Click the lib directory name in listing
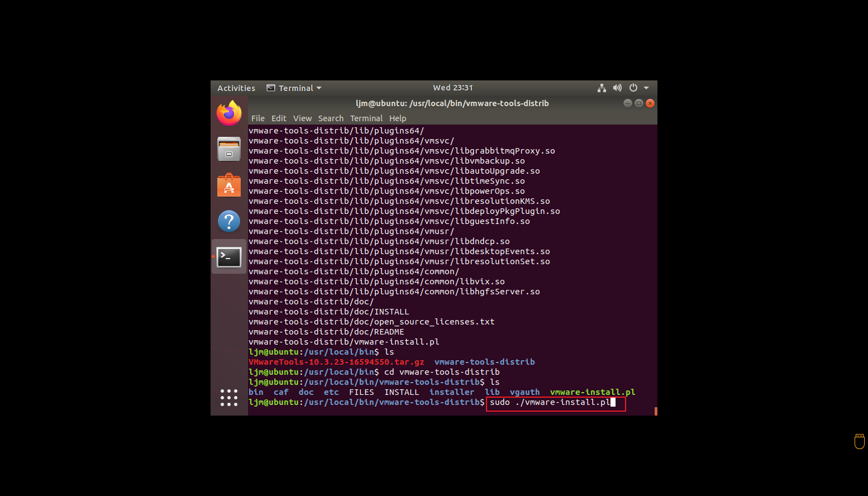Image resolution: width=868 pixels, height=496 pixels. click(492, 392)
